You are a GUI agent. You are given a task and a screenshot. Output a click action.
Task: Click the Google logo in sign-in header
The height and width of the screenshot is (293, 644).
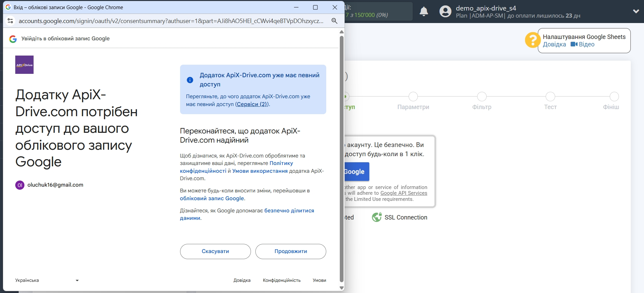click(13, 39)
